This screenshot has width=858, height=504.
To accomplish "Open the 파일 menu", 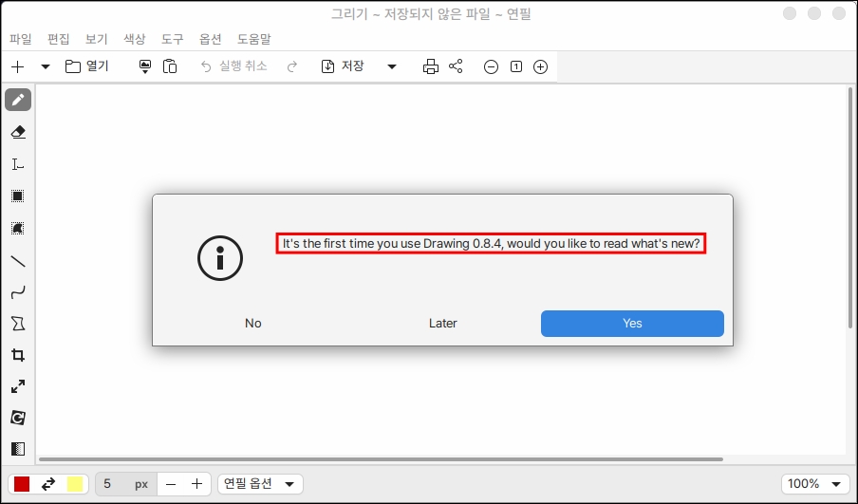I will 21,39.
